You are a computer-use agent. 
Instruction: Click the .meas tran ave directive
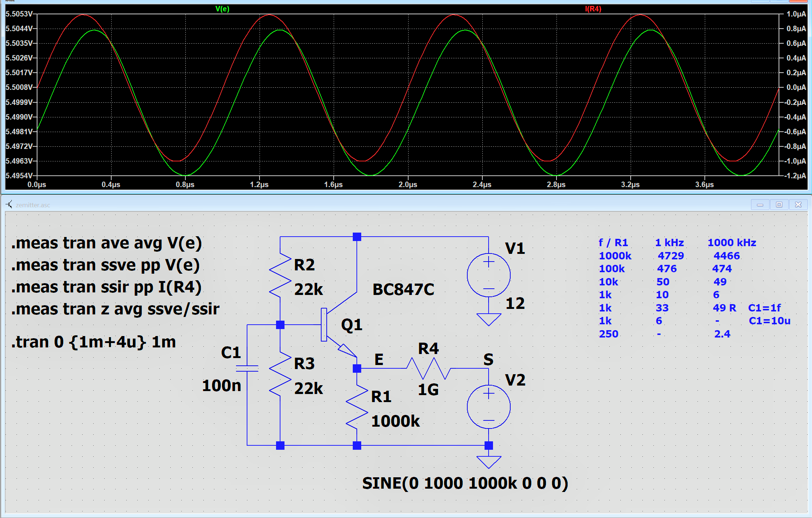coord(106,243)
